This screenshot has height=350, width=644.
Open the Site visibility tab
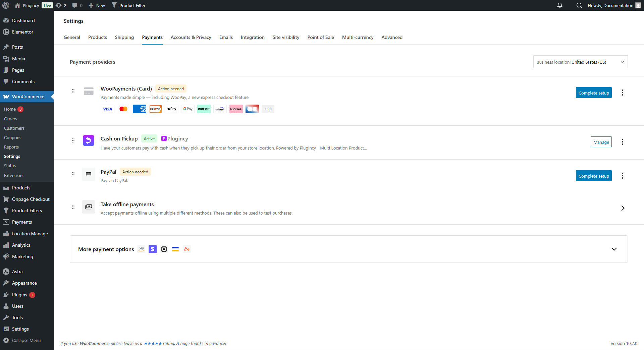(x=286, y=37)
